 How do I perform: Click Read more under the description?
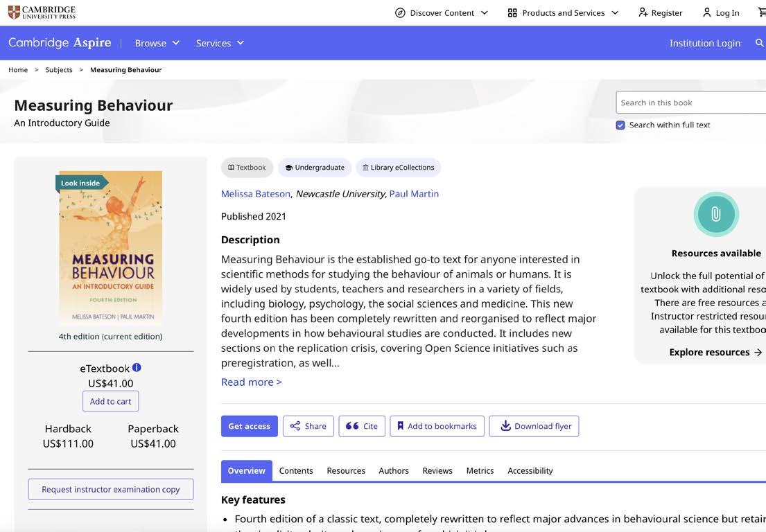pos(252,382)
